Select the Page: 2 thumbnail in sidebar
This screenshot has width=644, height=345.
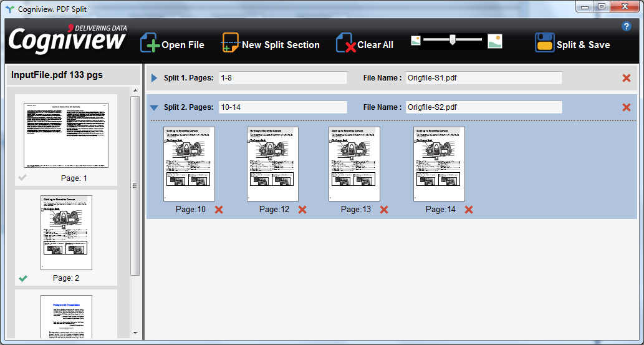click(66, 233)
